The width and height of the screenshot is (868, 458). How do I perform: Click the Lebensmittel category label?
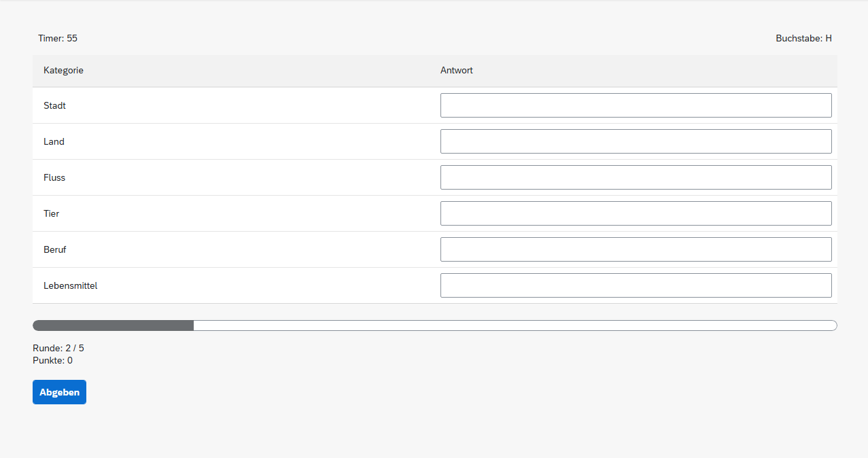70,286
